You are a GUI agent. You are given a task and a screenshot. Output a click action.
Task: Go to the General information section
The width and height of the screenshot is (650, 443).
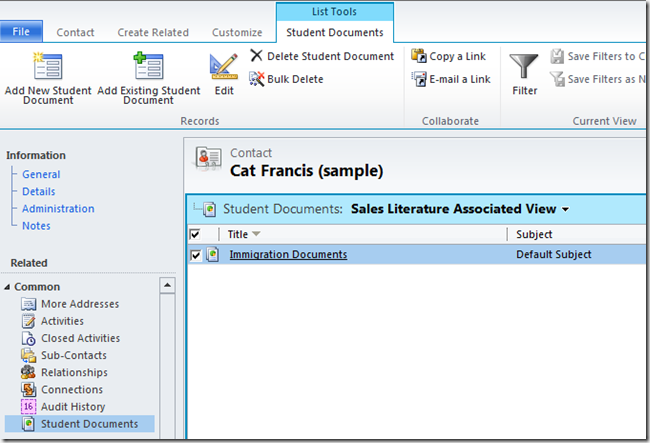point(41,174)
